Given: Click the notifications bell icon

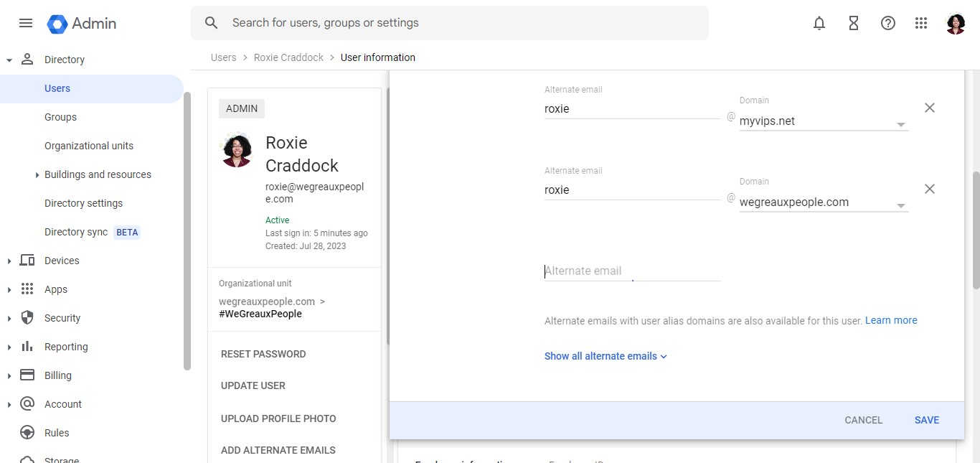Looking at the screenshot, I should (x=819, y=23).
